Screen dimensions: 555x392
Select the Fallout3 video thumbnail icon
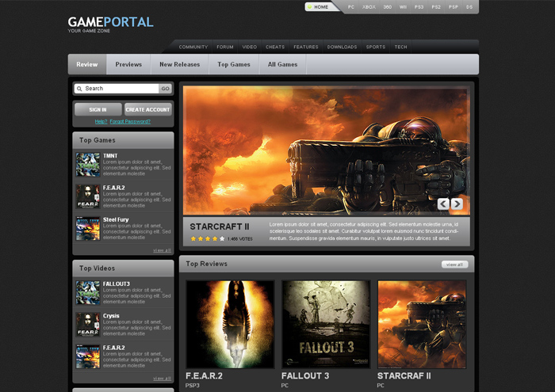[87, 292]
